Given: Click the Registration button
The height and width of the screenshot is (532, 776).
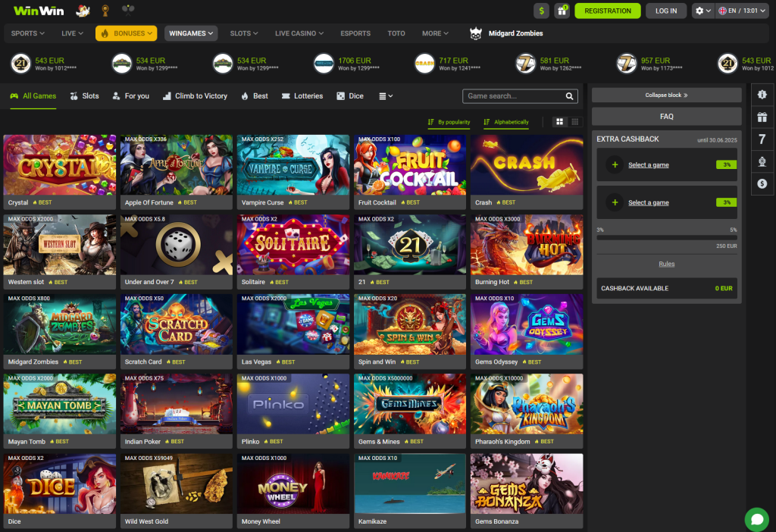Looking at the screenshot, I should click(x=607, y=11).
